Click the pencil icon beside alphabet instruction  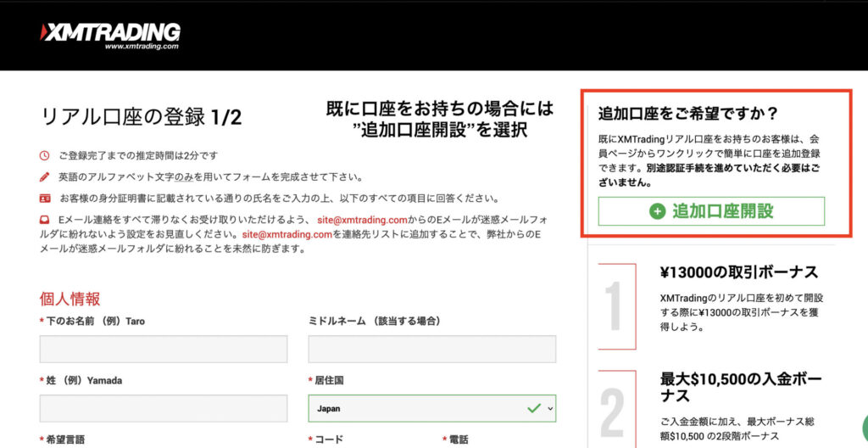(x=45, y=177)
